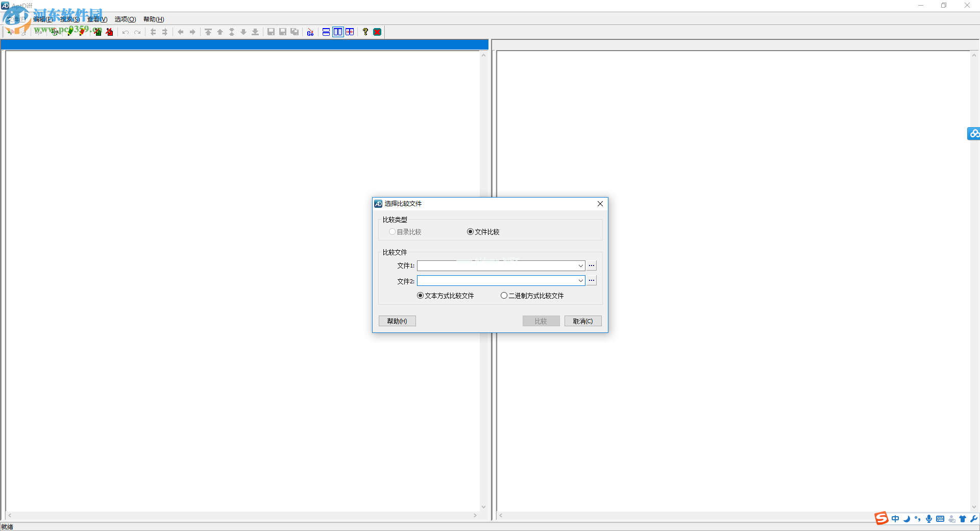
Task: Open the Sogou wrench settings icon
Action: coord(974,519)
